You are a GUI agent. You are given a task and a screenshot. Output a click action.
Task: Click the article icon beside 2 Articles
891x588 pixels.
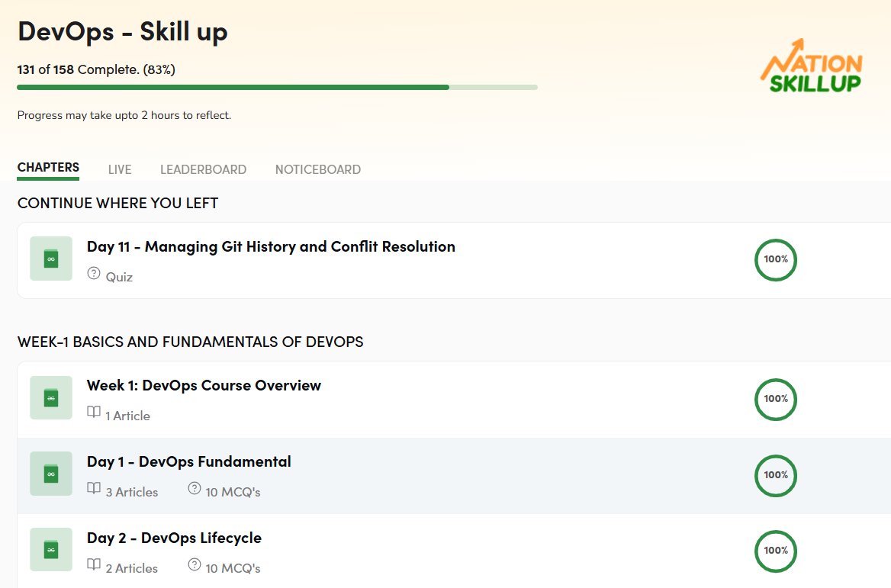[x=94, y=564]
